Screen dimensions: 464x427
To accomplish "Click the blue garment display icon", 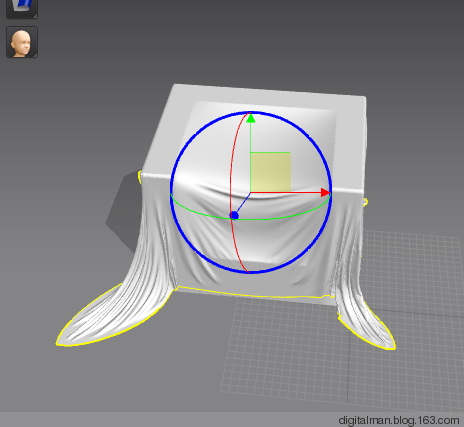I will pyautogui.click(x=22, y=7).
